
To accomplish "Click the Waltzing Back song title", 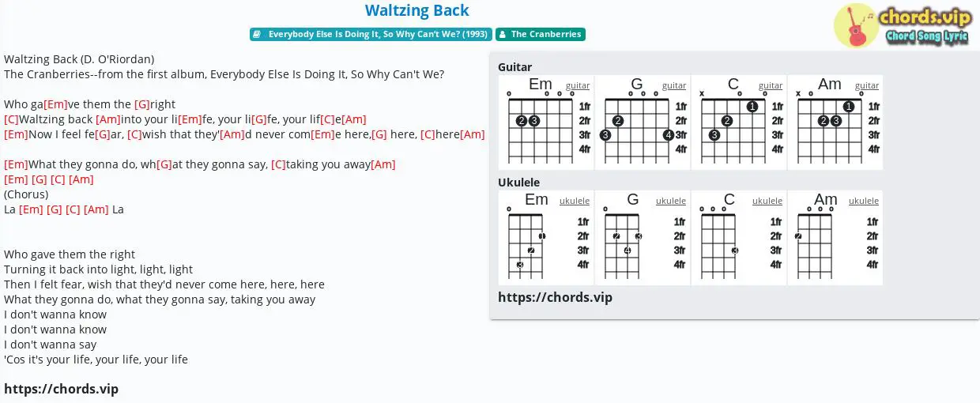I will coord(417,11).
